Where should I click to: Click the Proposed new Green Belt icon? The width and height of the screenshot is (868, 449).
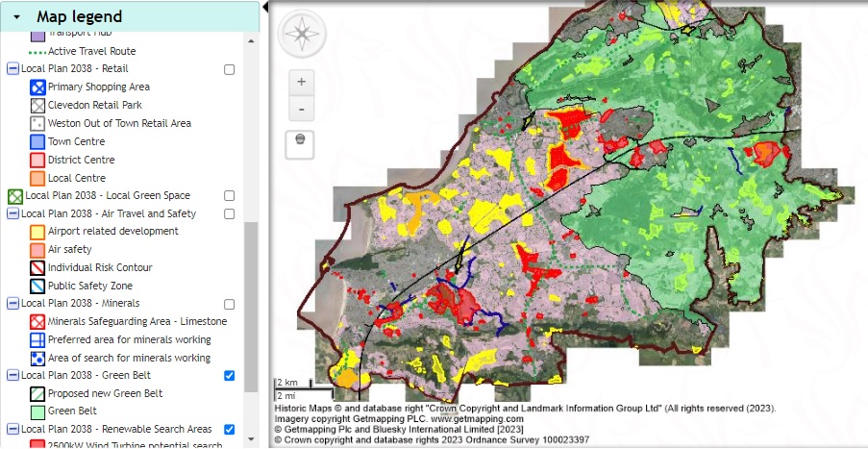pos(37,393)
